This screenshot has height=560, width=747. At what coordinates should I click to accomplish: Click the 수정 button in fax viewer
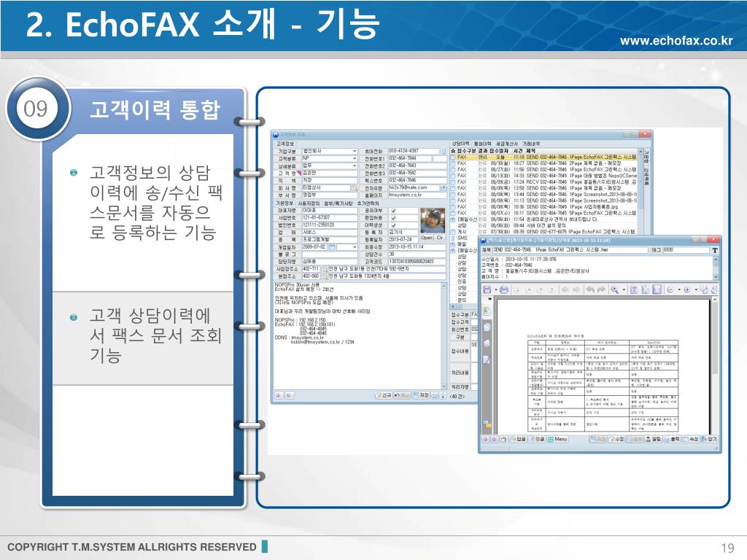click(616, 439)
